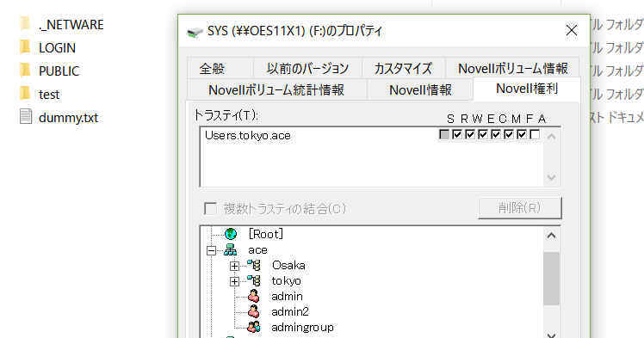The image size is (644, 338).
Task: Click trustee list scroll down arrow
Action: 552,177
